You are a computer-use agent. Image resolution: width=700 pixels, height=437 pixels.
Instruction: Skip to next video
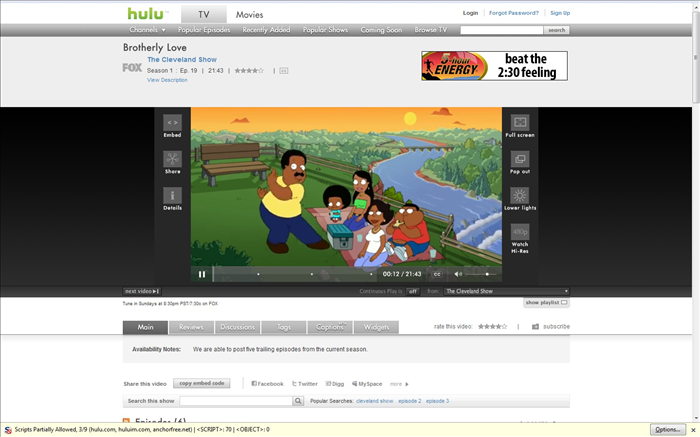pyautogui.click(x=142, y=291)
